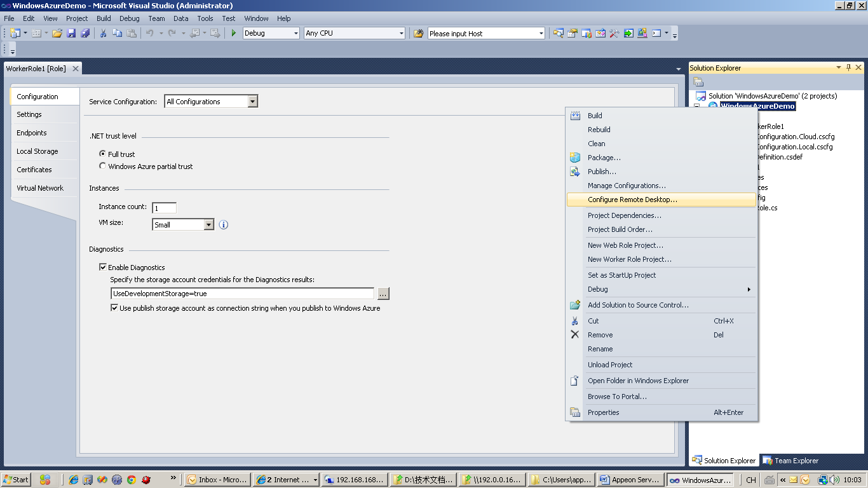Image resolution: width=868 pixels, height=488 pixels.
Task: Open the Solution Explorer window options arrow
Action: coord(839,67)
